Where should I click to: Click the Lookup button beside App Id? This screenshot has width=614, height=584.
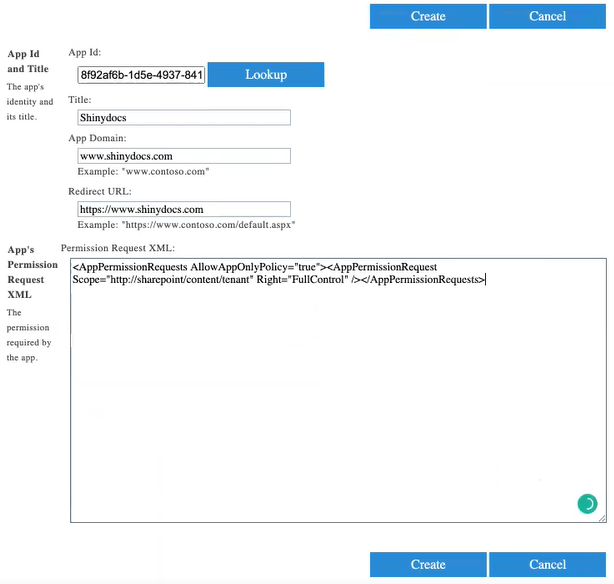point(266,75)
